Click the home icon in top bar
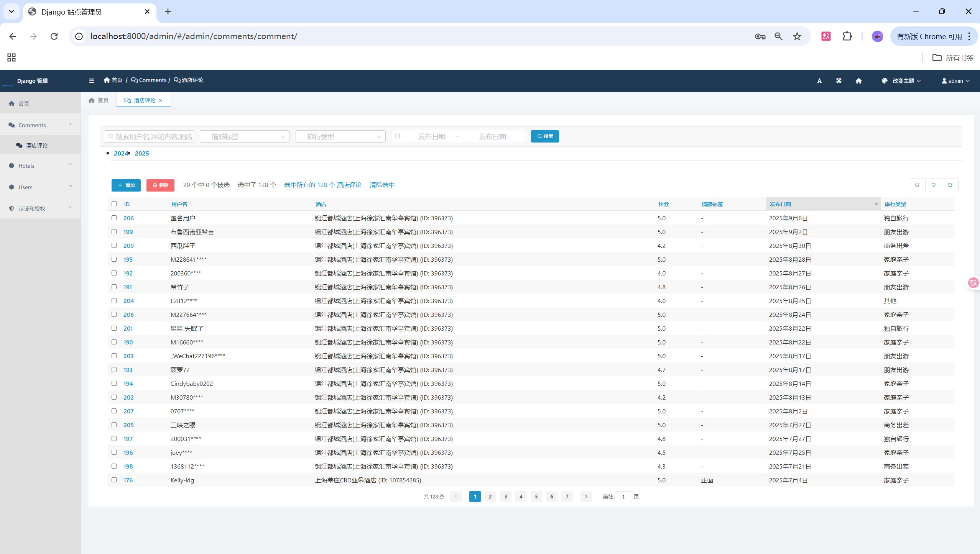 pyautogui.click(x=858, y=81)
